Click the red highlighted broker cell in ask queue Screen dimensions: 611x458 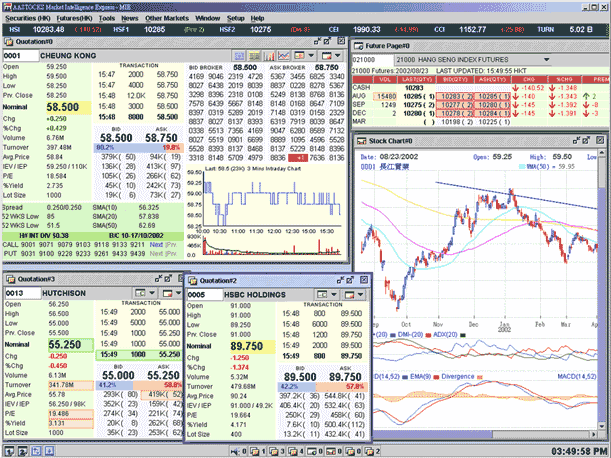(298, 158)
